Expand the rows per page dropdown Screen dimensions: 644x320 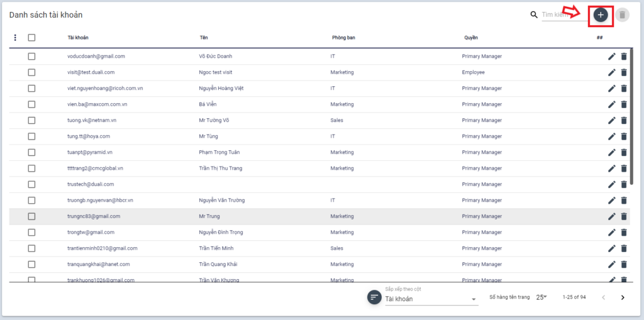tap(541, 297)
